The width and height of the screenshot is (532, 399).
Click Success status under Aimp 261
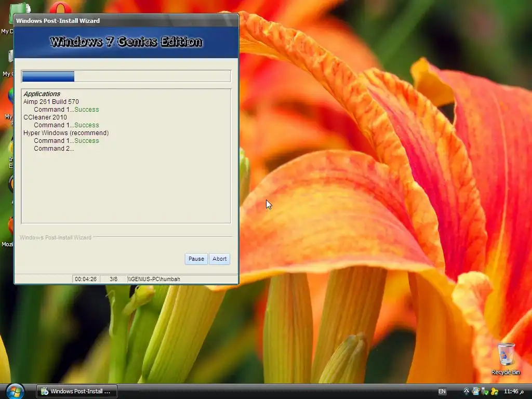pos(87,110)
